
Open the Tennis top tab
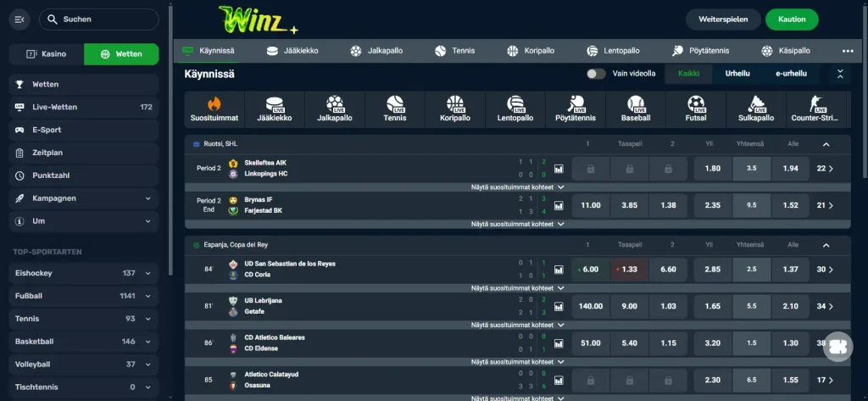click(454, 51)
